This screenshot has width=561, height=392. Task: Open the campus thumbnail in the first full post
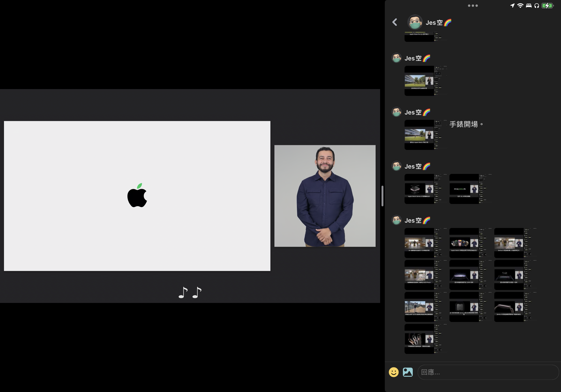[x=426, y=81]
